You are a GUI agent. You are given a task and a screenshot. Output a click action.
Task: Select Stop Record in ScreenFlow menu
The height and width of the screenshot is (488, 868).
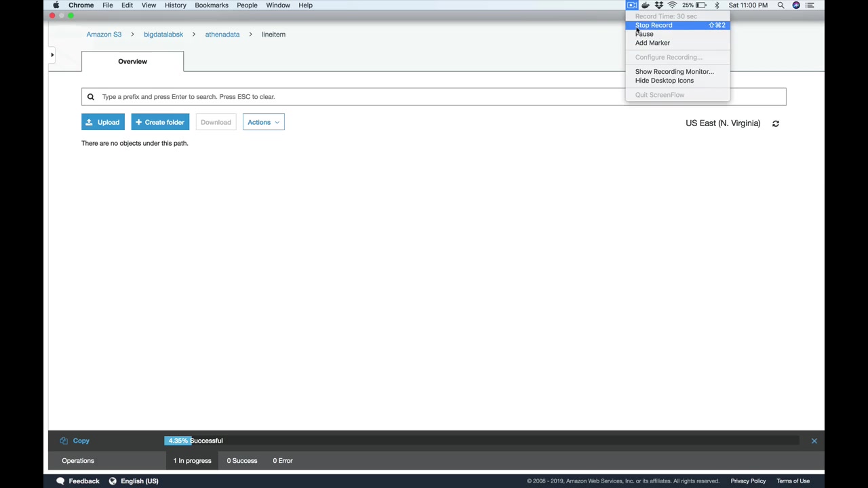click(677, 25)
